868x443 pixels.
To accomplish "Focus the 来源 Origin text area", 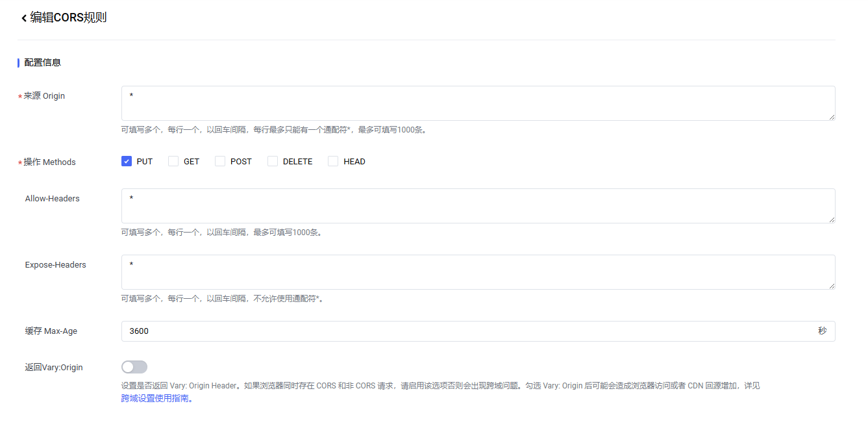I will [x=478, y=103].
